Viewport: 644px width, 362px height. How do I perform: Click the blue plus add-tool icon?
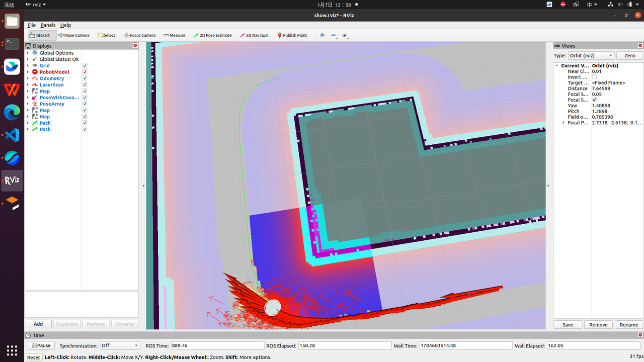(x=322, y=35)
